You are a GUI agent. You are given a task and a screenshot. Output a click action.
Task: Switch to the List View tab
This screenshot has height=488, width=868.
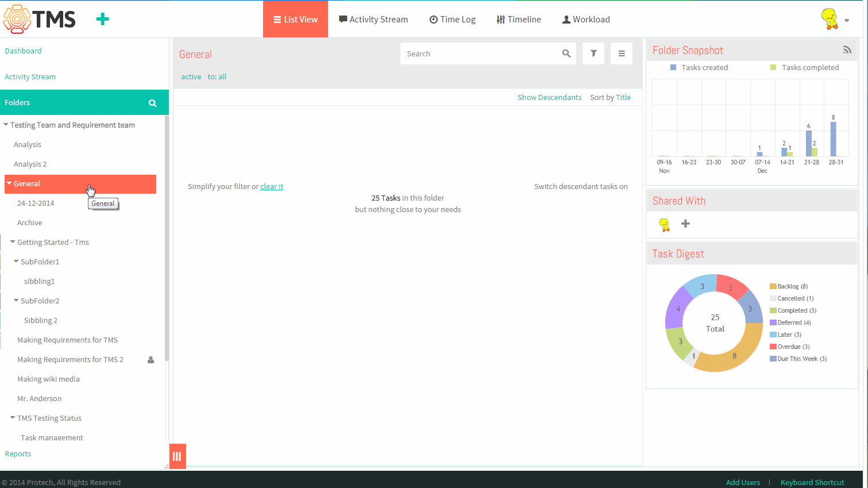tap(295, 19)
